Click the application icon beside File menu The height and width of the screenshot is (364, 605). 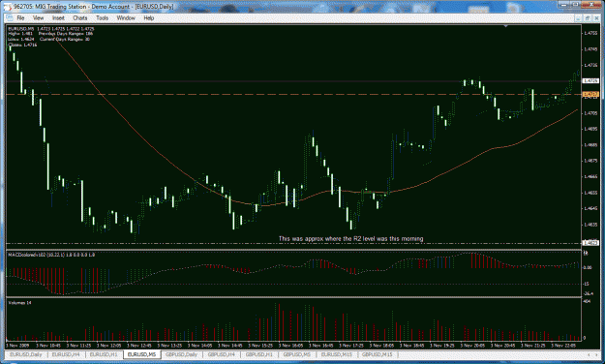10,17
